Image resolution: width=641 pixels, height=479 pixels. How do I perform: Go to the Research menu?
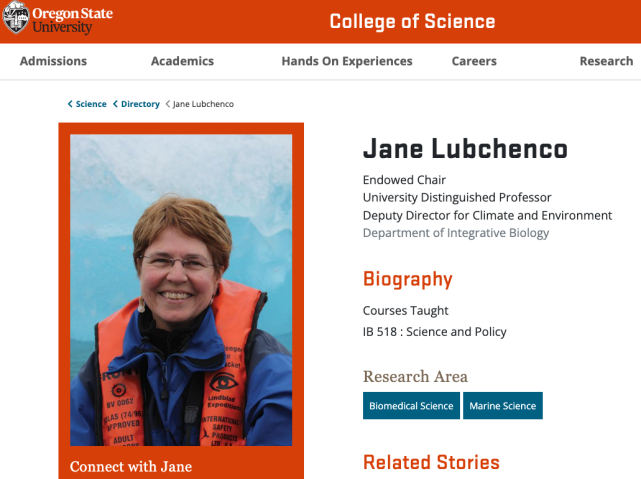606,61
